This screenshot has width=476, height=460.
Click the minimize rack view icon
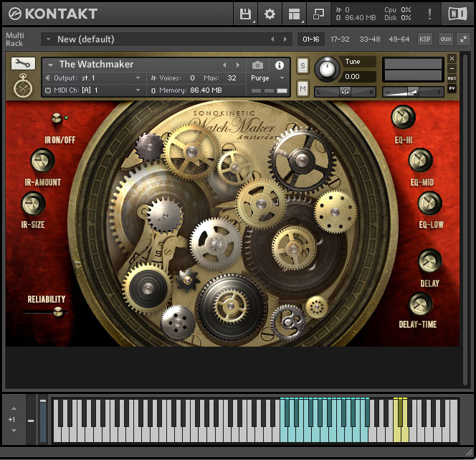[x=464, y=39]
